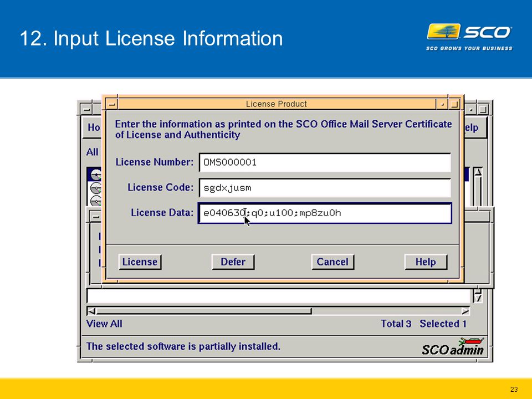Click right arrow of horizontal scrollbar
532x399 pixels.
point(465,311)
